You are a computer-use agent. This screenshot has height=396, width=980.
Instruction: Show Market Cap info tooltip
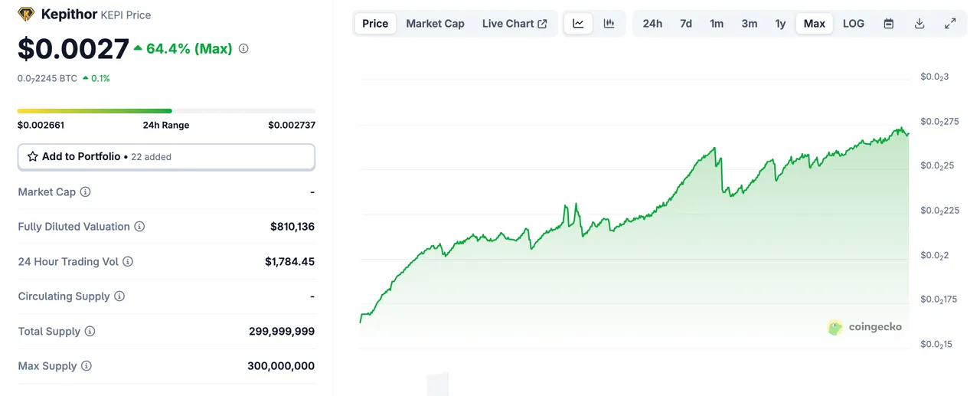click(x=86, y=192)
